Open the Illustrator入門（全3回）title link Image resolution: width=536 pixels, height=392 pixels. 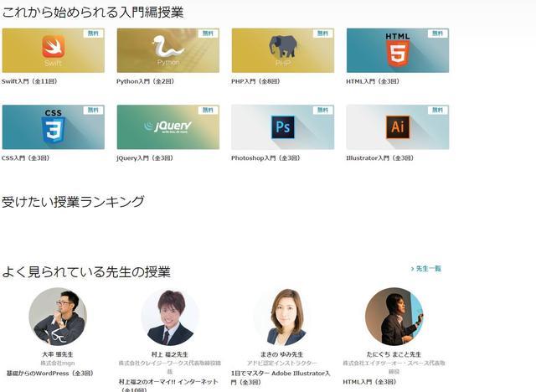[x=380, y=158]
